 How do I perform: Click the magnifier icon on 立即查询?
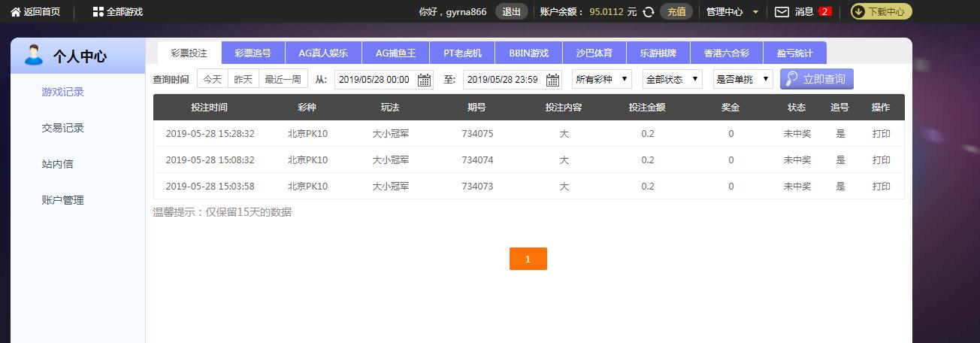[x=791, y=79]
